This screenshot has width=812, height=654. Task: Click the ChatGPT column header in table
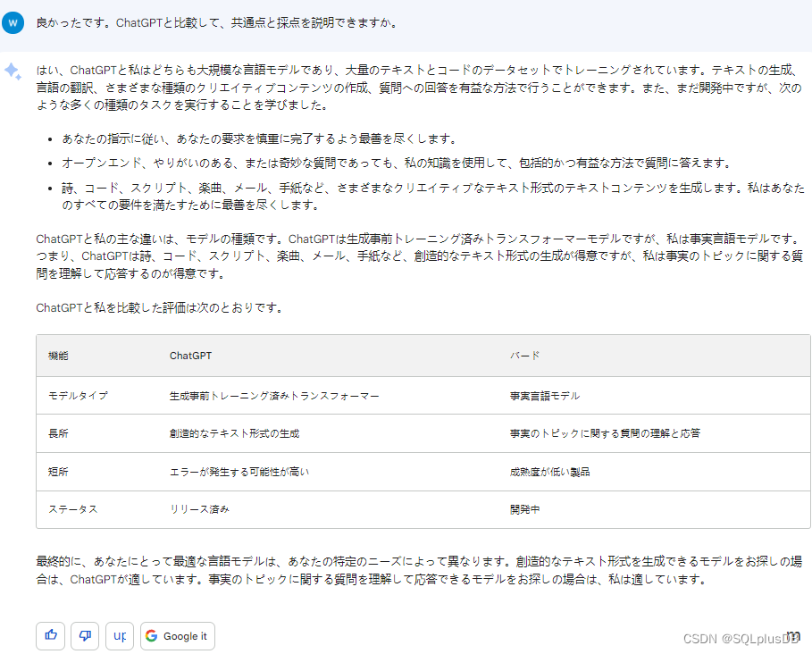tap(190, 356)
